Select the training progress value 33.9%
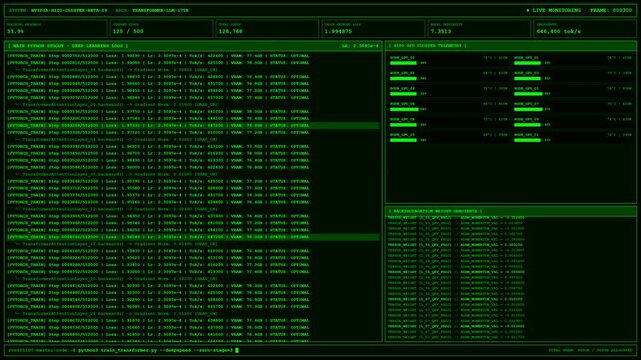The width and height of the screenshot is (641, 360). pyautogui.click(x=15, y=31)
